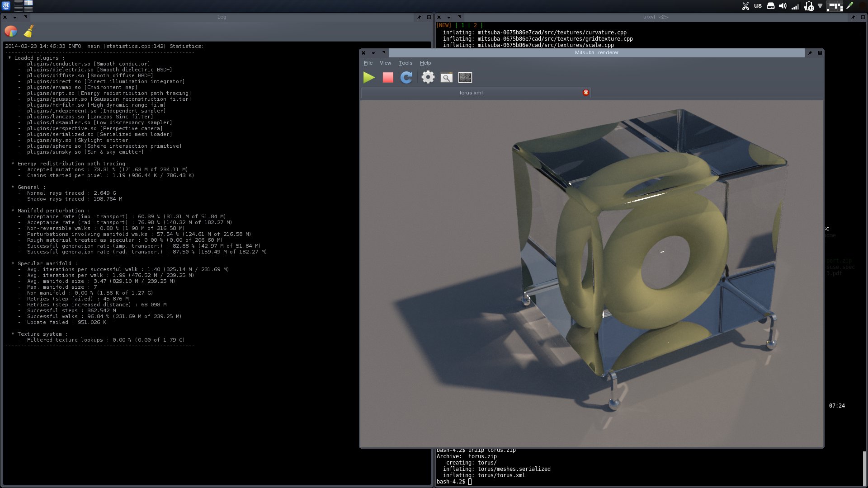The image size is (868, 488).
Task: Open the Tools menu
Action: (x=405, y=63)
